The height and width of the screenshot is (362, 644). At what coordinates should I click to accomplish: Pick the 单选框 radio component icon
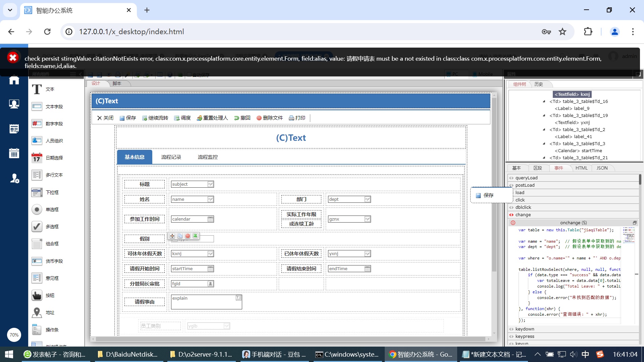[37, 209]
